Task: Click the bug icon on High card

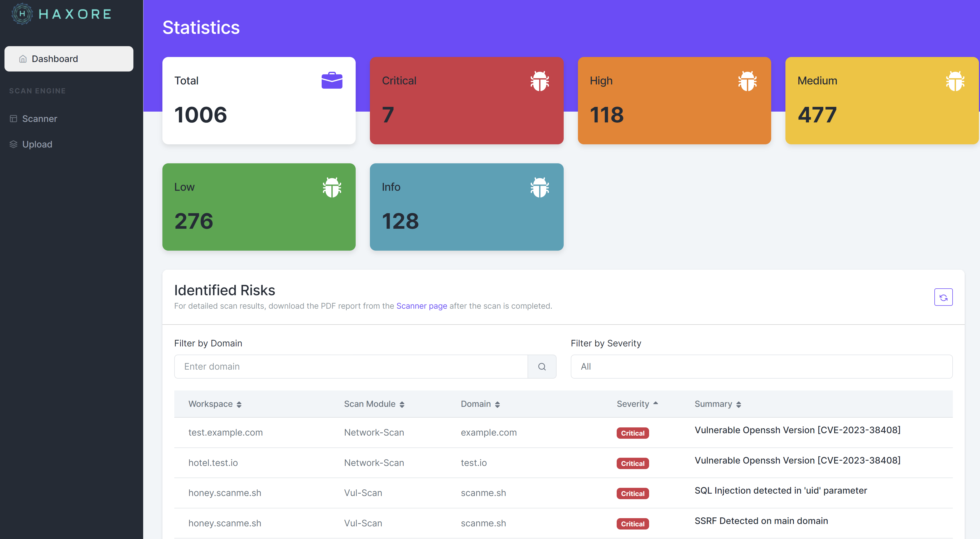Action: coord(747,81)
